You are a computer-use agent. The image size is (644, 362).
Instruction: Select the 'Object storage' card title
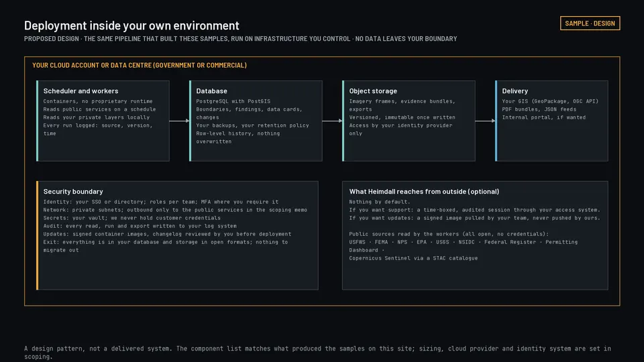(x=373, y=90)
